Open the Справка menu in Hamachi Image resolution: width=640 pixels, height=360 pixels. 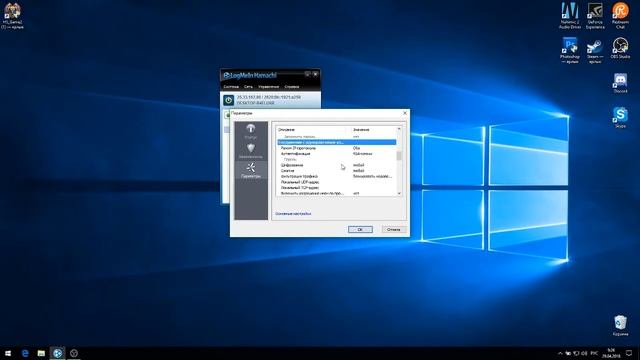point(291,87)
